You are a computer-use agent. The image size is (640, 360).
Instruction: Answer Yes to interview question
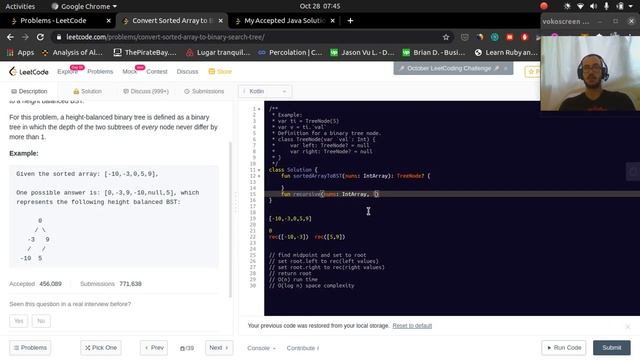[x=19, y=321]
